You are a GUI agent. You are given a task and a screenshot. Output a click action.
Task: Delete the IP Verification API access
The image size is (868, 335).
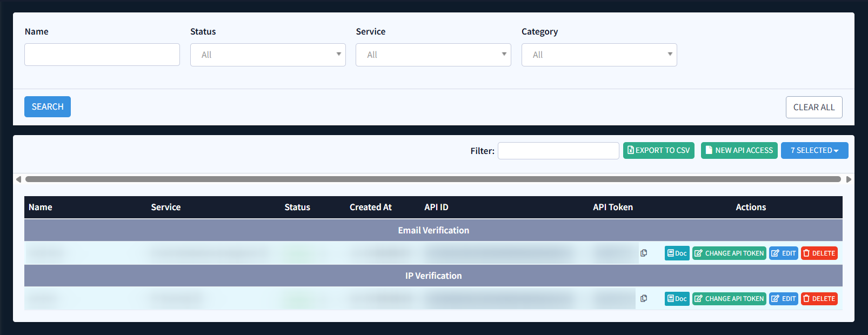click(819, 298)
